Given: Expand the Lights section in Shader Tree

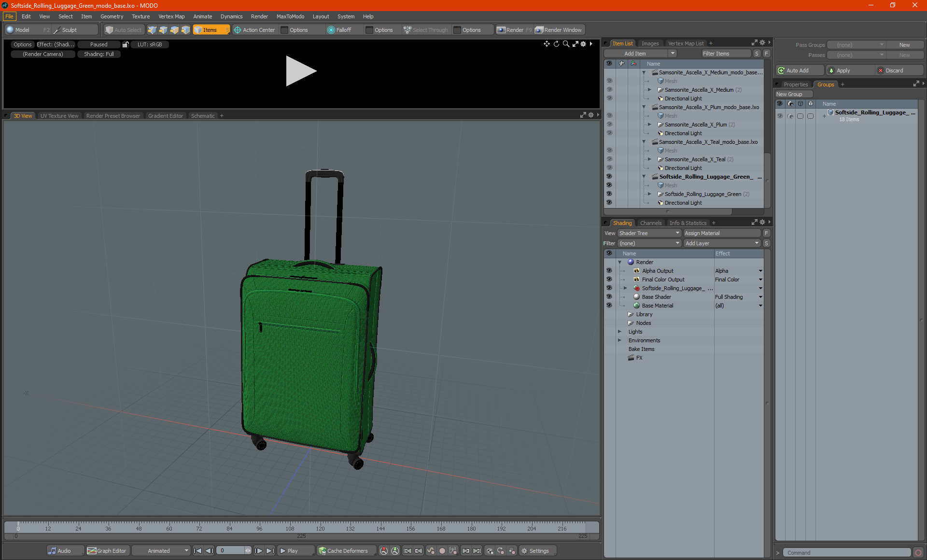Looking at the screenshot, I should [x=619, y=332].
